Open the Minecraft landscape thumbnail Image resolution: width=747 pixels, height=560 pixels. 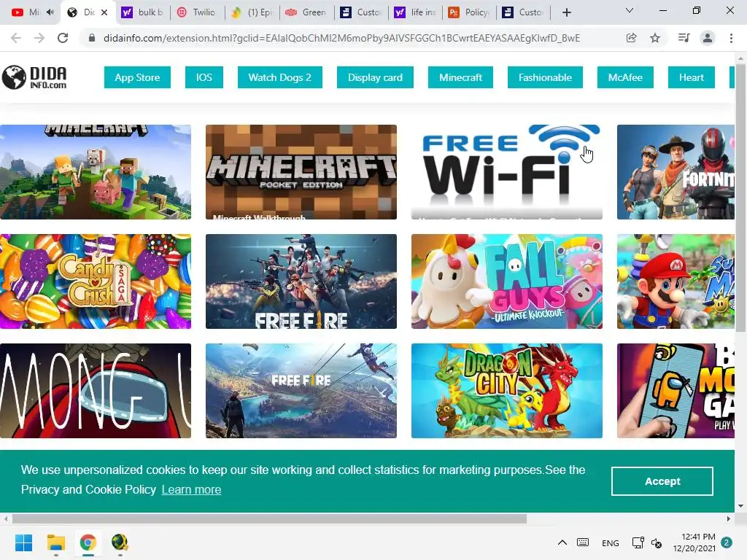96,172
